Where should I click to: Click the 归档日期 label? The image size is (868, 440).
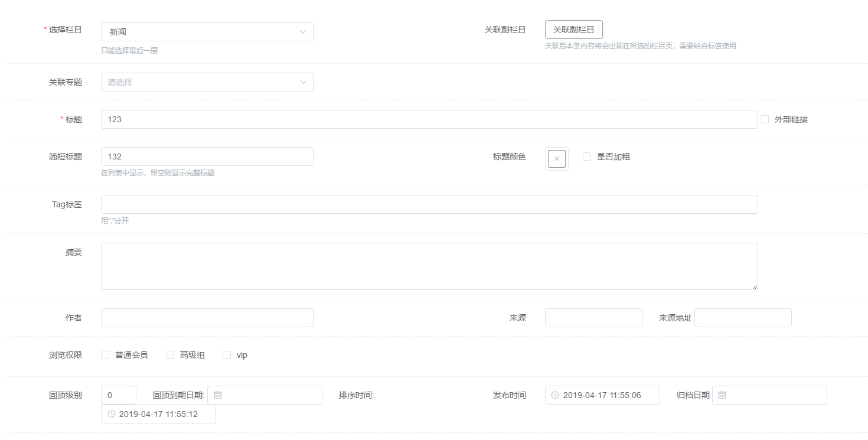693,395
